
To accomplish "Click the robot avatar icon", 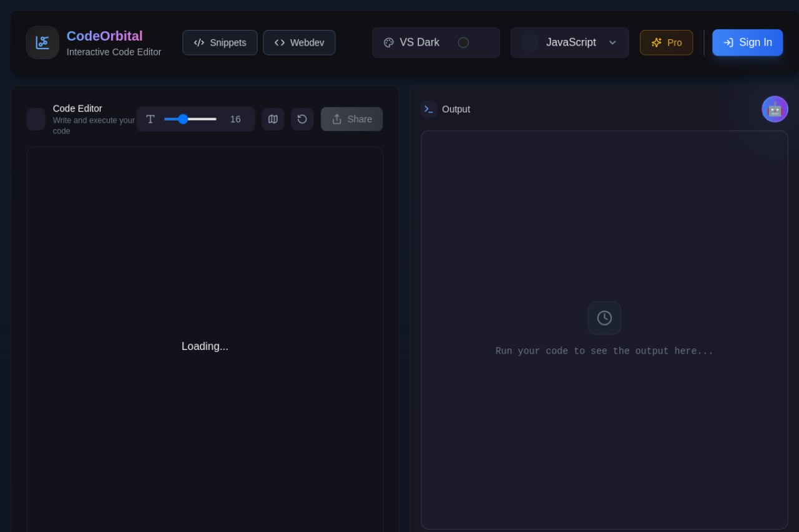I will (x=775, y=109).
